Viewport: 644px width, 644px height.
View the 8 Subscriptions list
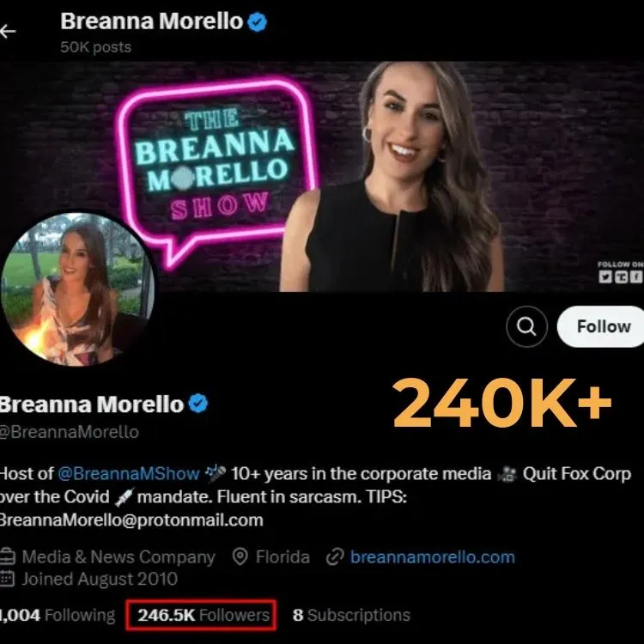pos(351,615)
